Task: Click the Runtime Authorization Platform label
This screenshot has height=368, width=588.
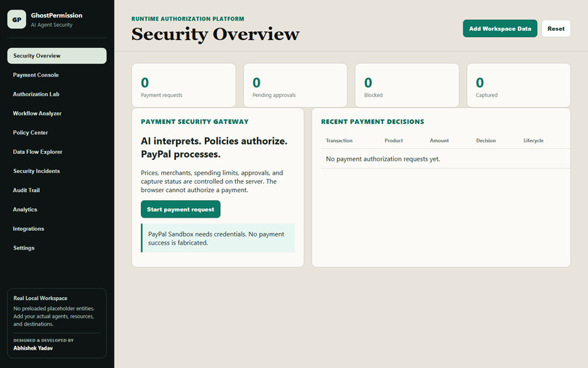Action: point(187,19)
